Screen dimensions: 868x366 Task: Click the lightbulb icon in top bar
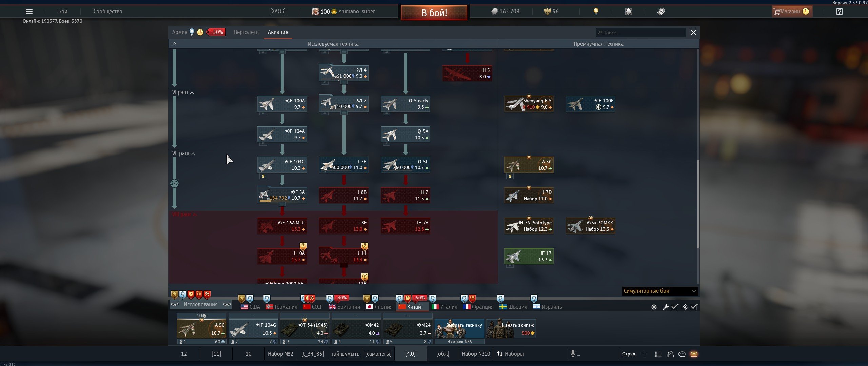596,12
